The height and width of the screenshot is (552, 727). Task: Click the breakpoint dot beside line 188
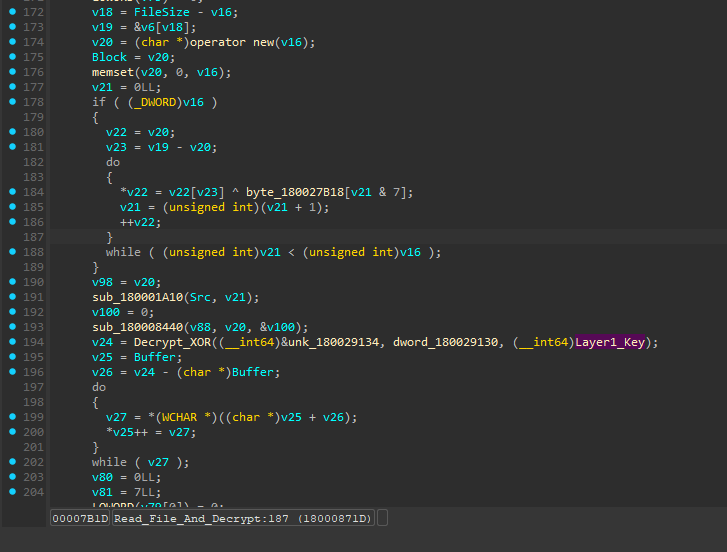(13, 252)
